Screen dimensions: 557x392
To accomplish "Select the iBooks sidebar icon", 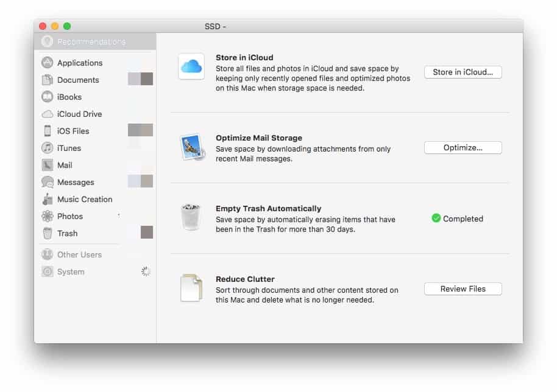I will pyautogui.click(x=47, y=97).
